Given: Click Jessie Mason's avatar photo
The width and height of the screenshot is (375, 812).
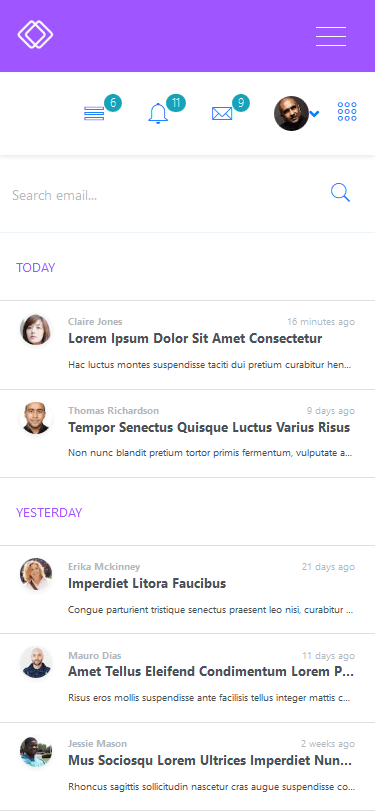Looking at the screenshot, I should (36, 751).
